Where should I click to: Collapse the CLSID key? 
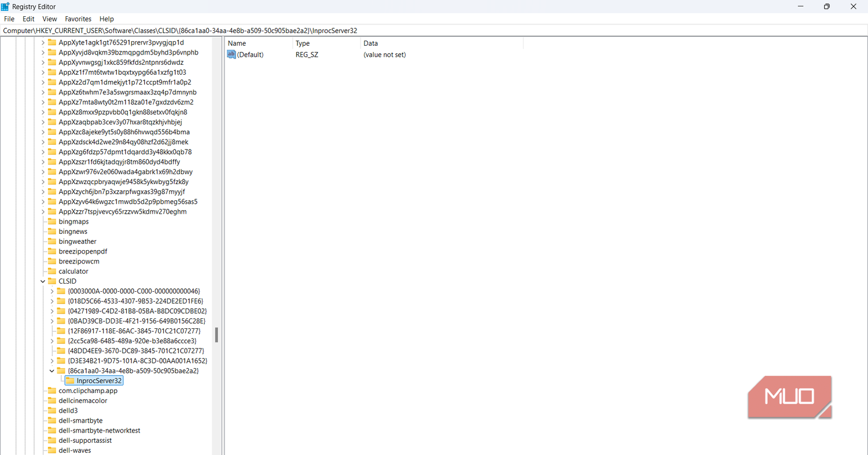coord(43,281)
